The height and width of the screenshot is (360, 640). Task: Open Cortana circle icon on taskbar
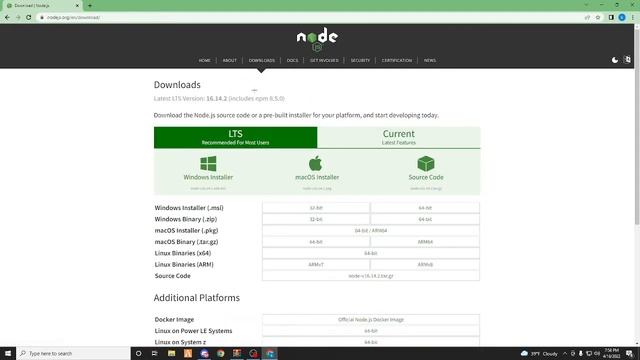click(138, 353)
